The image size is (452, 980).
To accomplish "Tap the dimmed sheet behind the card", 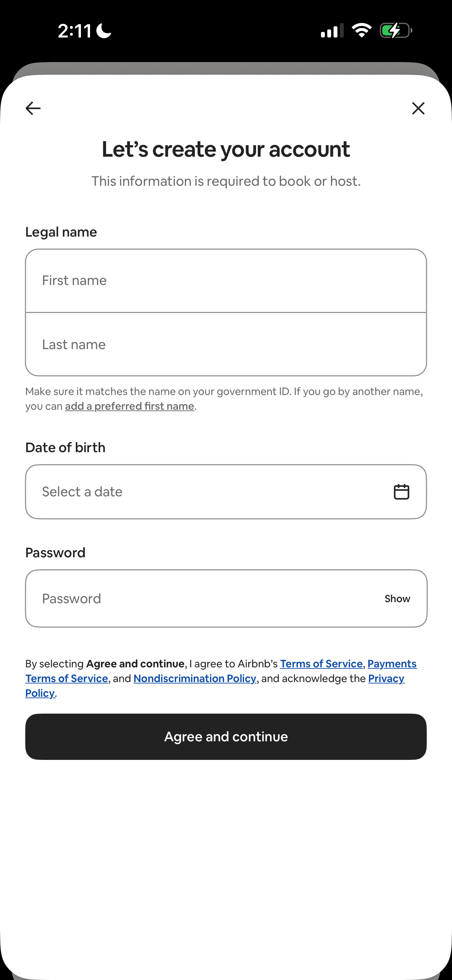I will click(226, 68).
